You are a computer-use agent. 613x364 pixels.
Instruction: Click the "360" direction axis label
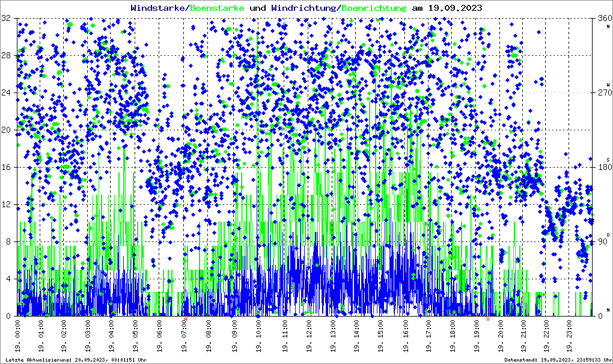605,19
